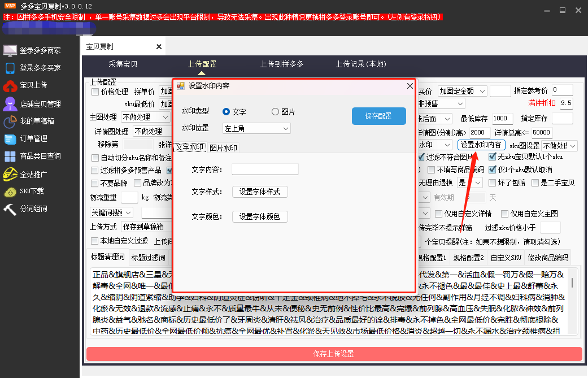
Task: Open the 修改商品编码 tab
Action: [548, 258]
